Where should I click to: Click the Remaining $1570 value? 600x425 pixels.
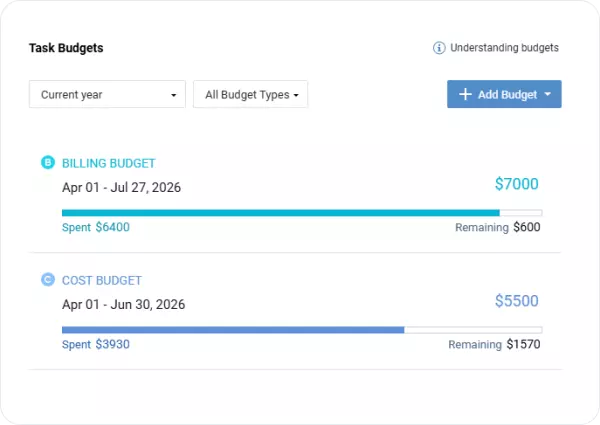[x=494, y=344]
